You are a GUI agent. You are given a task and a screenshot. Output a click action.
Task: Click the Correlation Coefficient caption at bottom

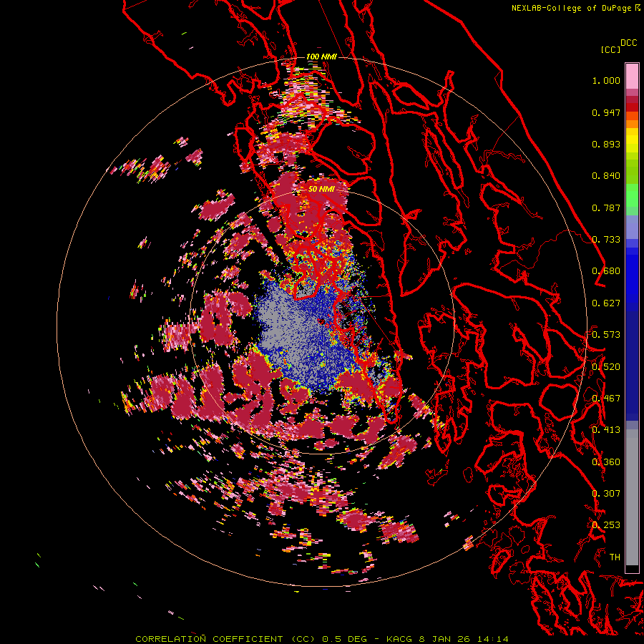click(x=321, y=639)
